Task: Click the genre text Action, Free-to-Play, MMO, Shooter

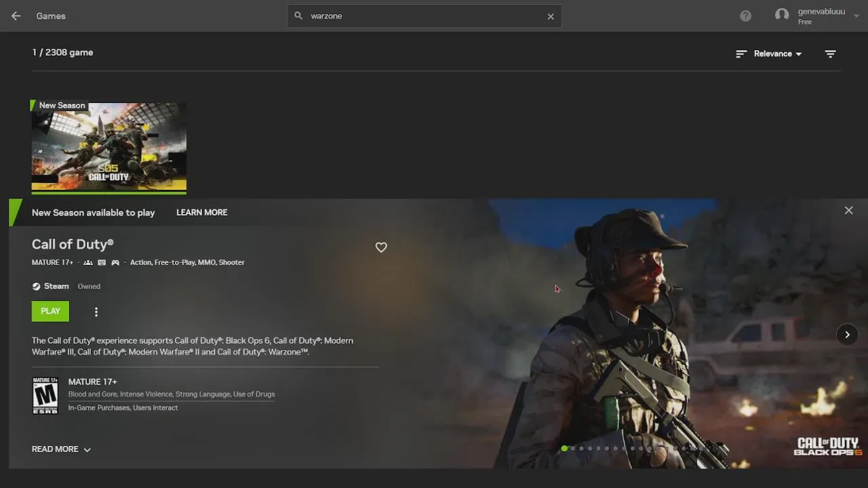Action: tap(187, 262)
